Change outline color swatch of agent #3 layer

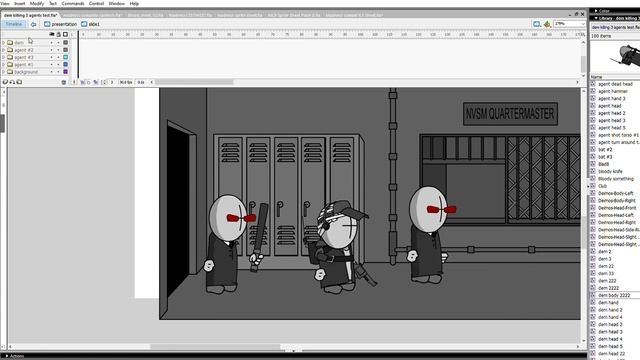(65, 57)
